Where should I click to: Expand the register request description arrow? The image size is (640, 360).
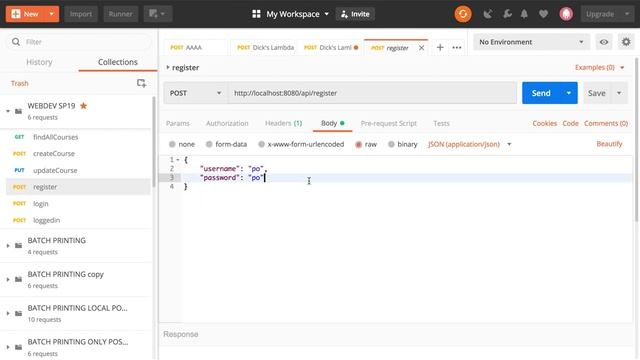click(x=168, y=67)
